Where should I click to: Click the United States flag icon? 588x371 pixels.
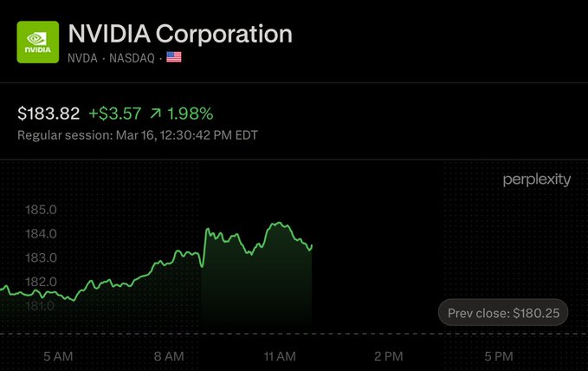174,57
